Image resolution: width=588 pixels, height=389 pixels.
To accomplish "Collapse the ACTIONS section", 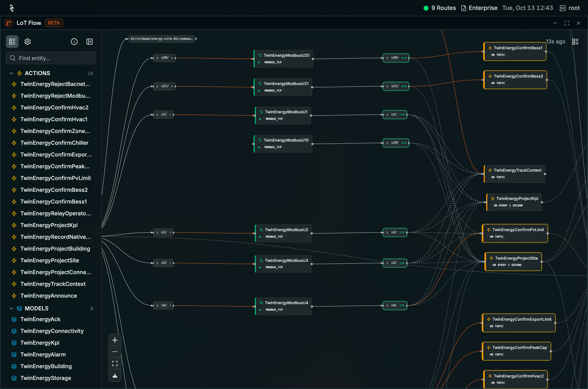I will click(11, 73).
